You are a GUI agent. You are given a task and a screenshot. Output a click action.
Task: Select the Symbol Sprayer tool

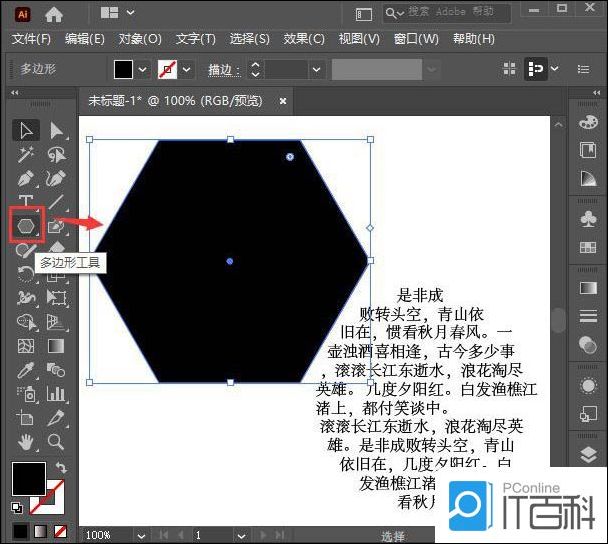tap(26, 394)
